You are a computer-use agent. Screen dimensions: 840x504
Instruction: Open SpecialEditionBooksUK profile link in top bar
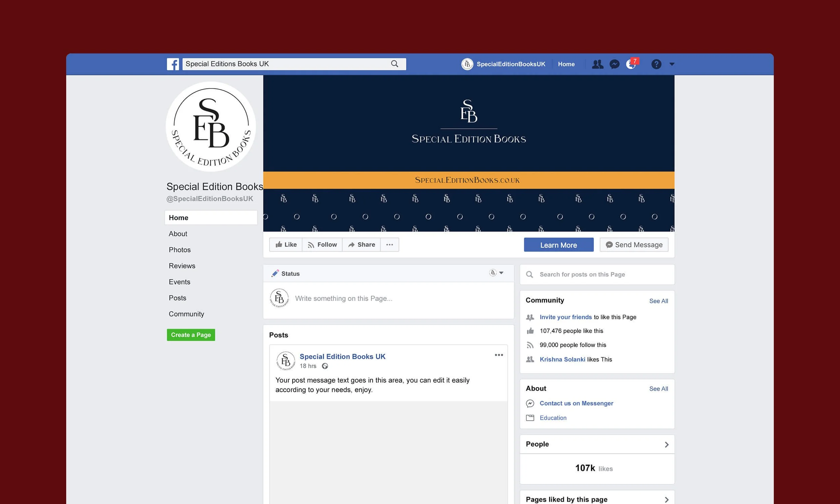[x=511, y=64]
